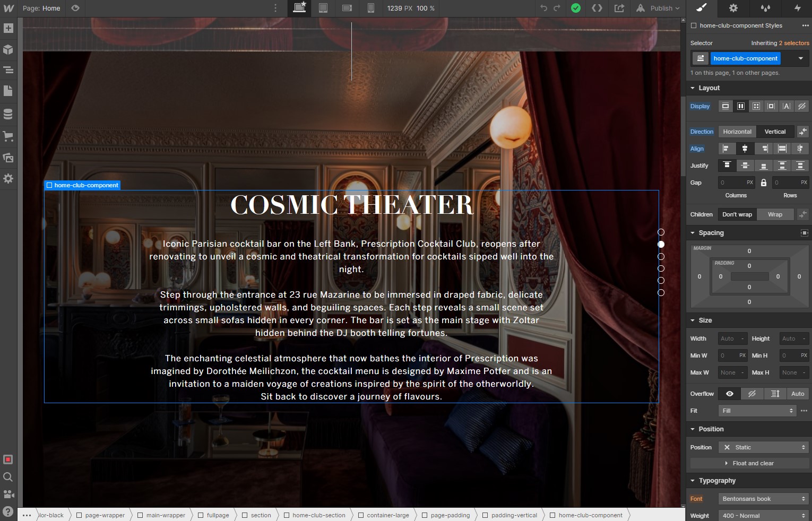Screen dimensions: 812x521
Task: Select the Wrap children option
Action: [x=775, y=214]
